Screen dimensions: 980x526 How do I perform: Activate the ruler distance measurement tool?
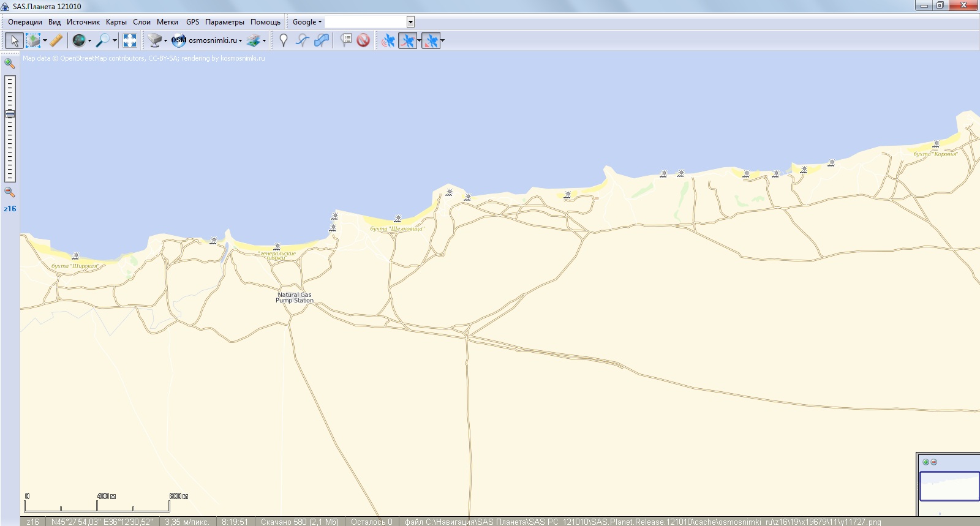tap(56, 40)
